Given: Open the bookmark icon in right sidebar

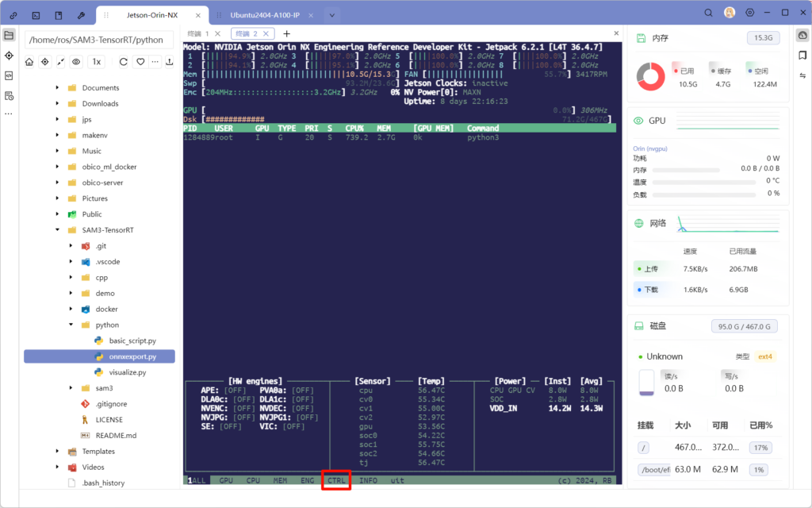Looking at the screenshot, I should [802, 55].
